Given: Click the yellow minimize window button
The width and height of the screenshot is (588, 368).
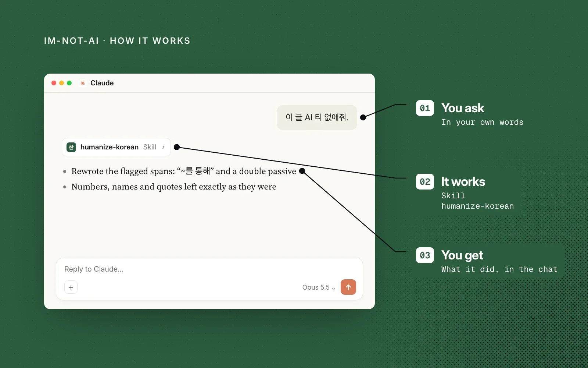Looking at the screenshot, I should click(62, 83).
